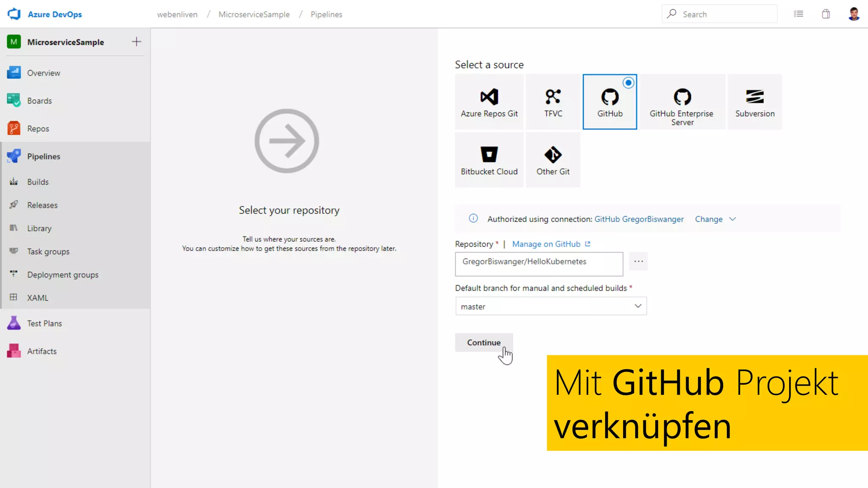
Task: Browse repositories with the ellipsis button
Action: point(638,261)
